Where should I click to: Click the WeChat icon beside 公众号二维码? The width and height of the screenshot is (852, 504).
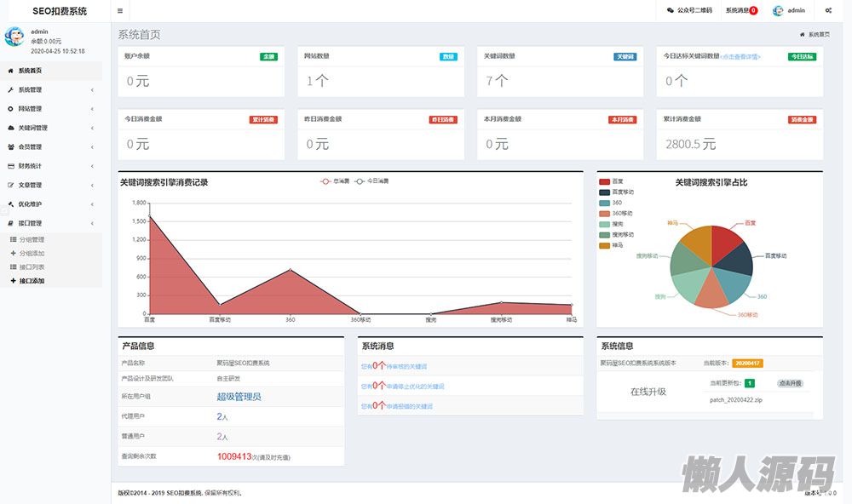pyautogui.click(x=671, y=11)
